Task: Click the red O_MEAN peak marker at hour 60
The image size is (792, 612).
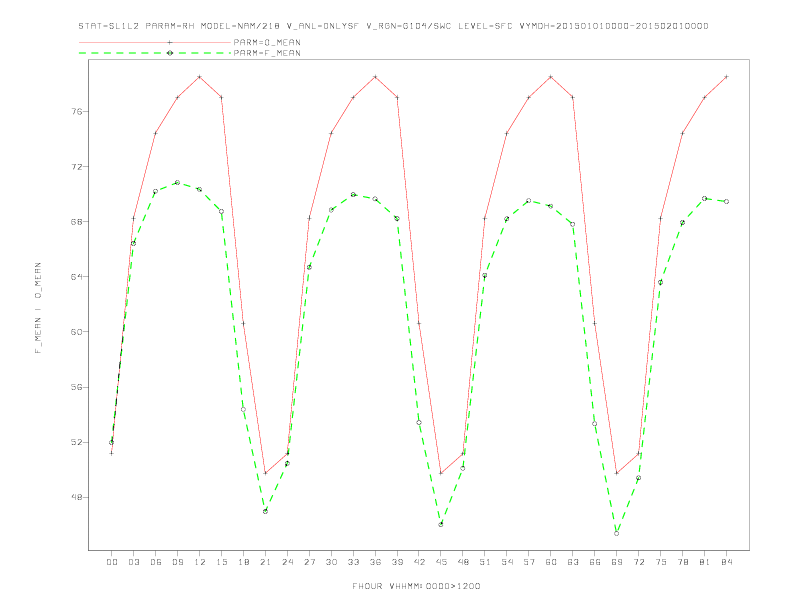Action: [x=551, y=77]
